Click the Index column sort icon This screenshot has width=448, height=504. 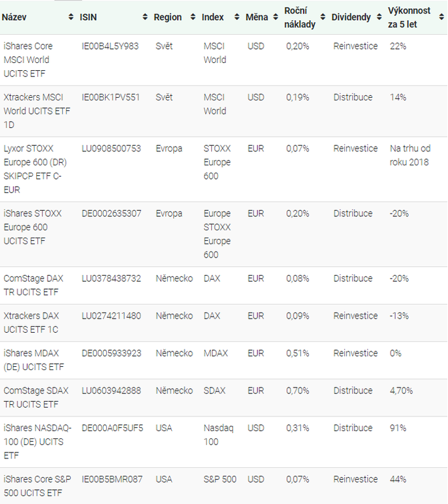point(237,17)
